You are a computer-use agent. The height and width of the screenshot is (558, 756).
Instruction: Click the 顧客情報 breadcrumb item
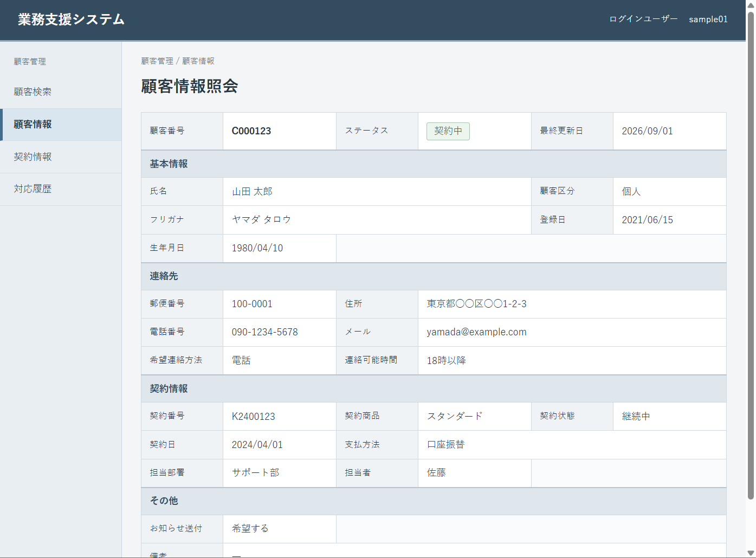click(198, 61)
